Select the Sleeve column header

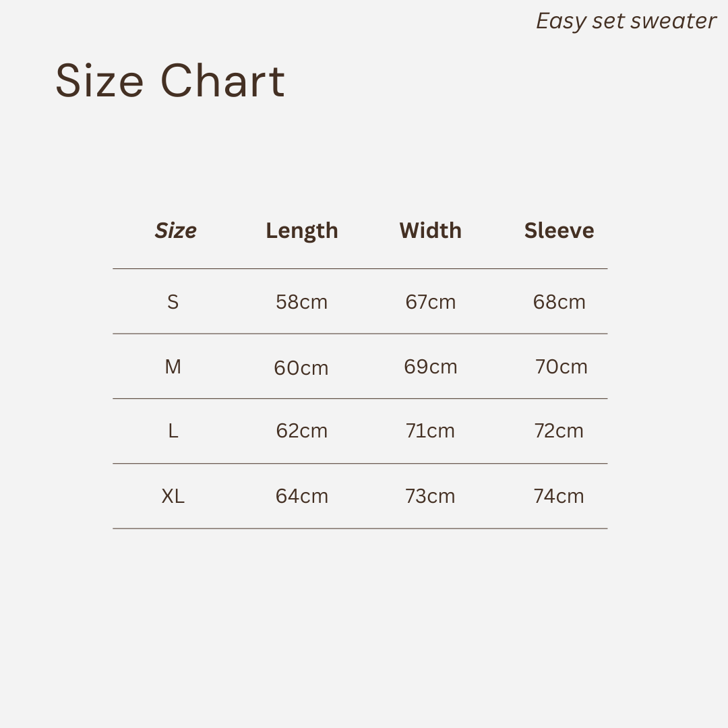click(x=559, y=231)
